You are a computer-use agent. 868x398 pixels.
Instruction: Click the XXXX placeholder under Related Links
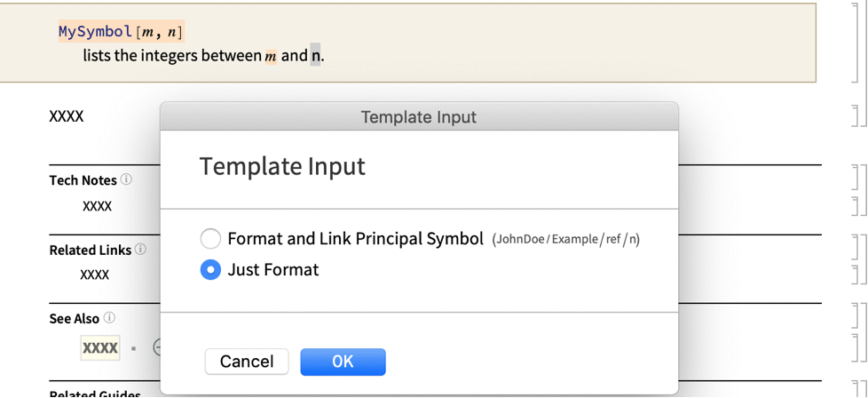pyautogui.click(x=95, y=275)
